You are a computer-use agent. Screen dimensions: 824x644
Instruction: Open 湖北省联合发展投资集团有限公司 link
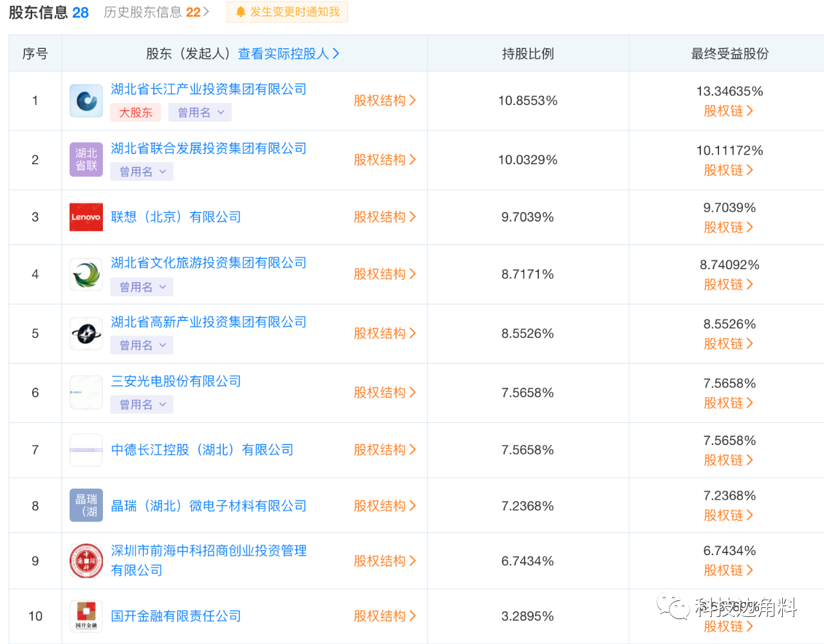[209, 149]
